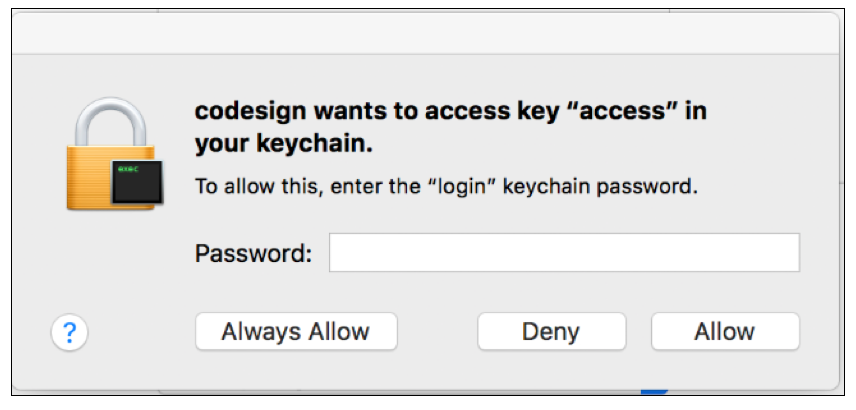Click the blank space between Always Allow and Deny
Viewport: 856px width, 410px height.
pos(437,331)
